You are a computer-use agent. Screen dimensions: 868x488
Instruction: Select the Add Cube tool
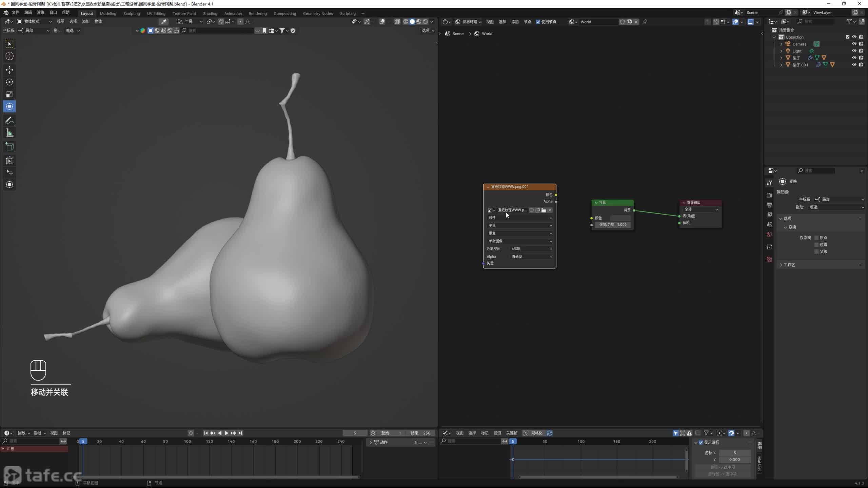coord(9,147)
